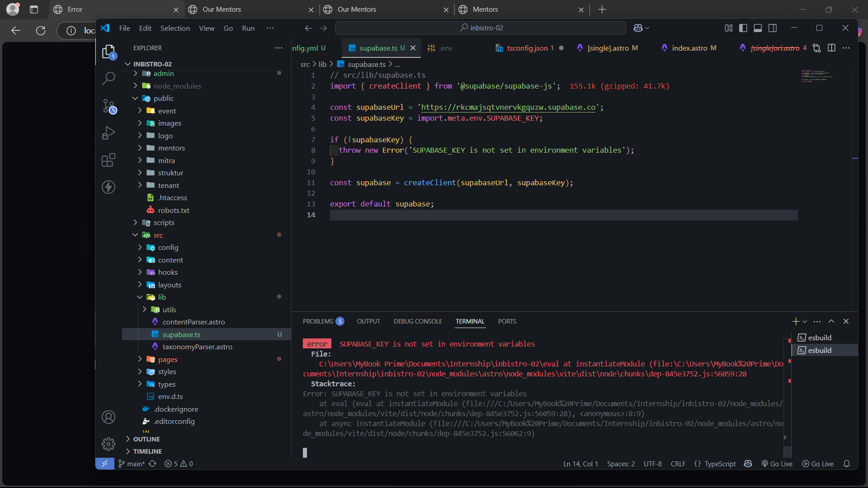The image size is (868, 488).
Task: Click the Accounts icon in activity bar
Action: coord(108,417)
